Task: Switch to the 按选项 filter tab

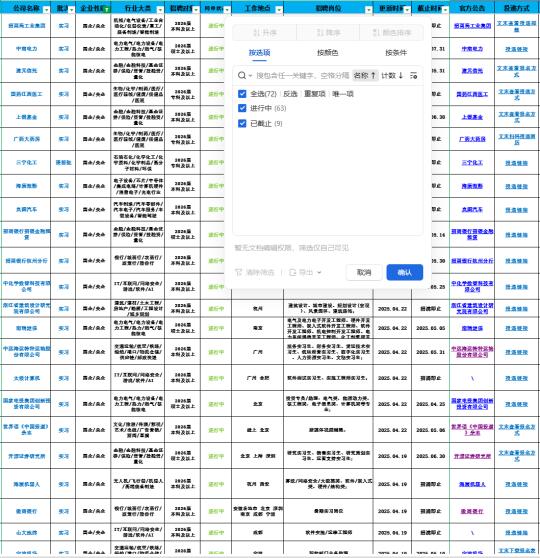Action: (x=259, y=53)
